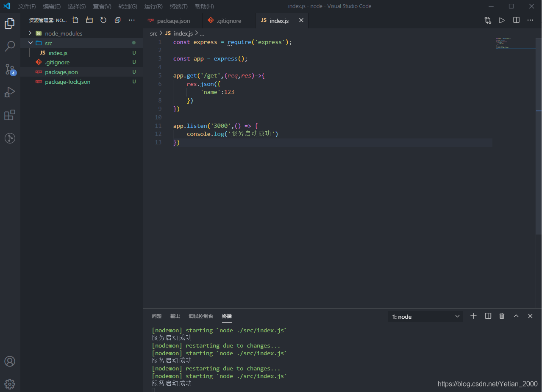Open the 帮助(H) menu
The image size is (542, 392).
tap(204, 6)
